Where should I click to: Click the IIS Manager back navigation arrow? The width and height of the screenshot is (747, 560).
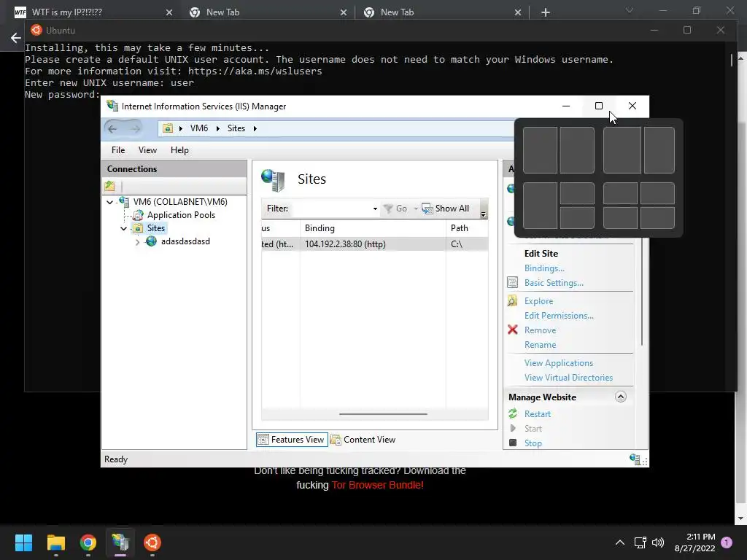tap(112, 128)
